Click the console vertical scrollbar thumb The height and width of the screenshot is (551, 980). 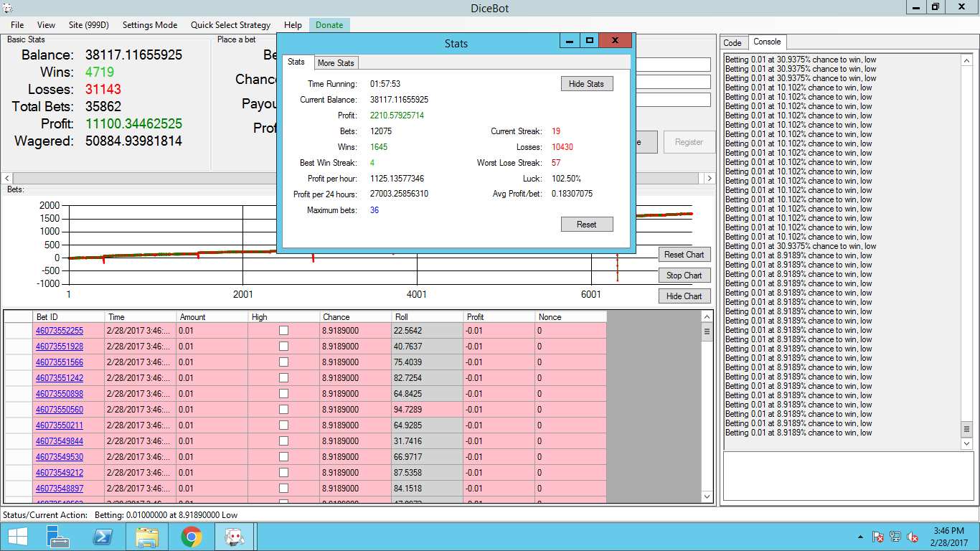click(966, 428)
